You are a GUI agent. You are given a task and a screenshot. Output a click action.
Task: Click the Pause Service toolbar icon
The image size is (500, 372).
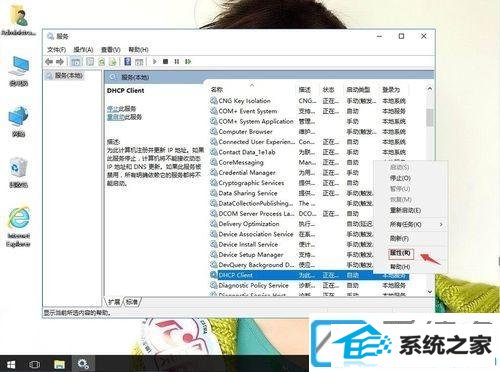click(x=177, y=61)
